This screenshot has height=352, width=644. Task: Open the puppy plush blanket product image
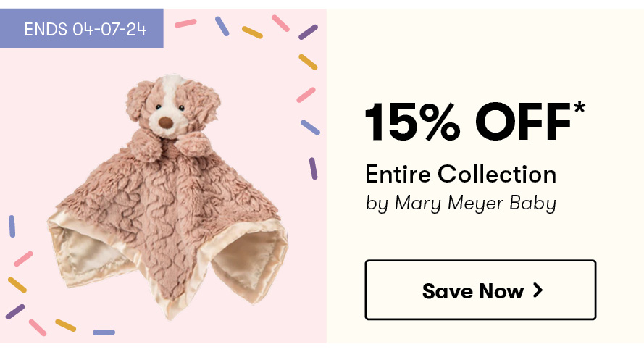tap(168, 197)
